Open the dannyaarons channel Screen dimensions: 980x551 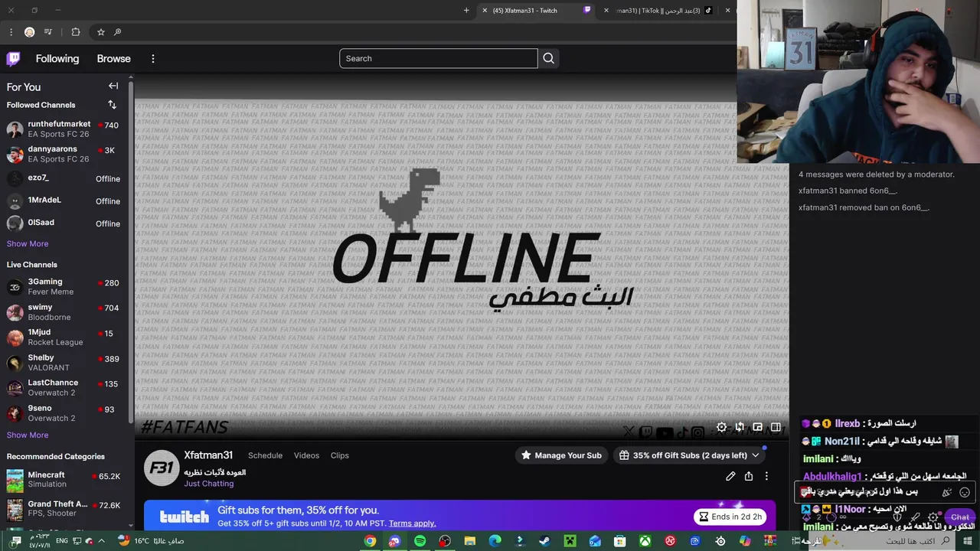63,154
